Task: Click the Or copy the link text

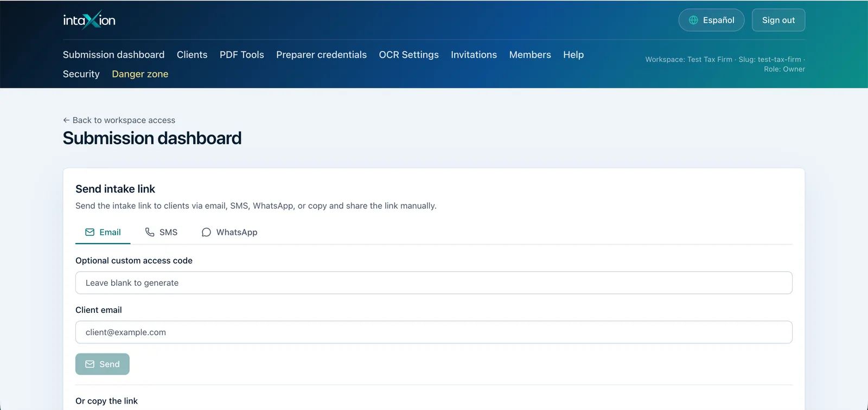Action: (x=106, y=401)
